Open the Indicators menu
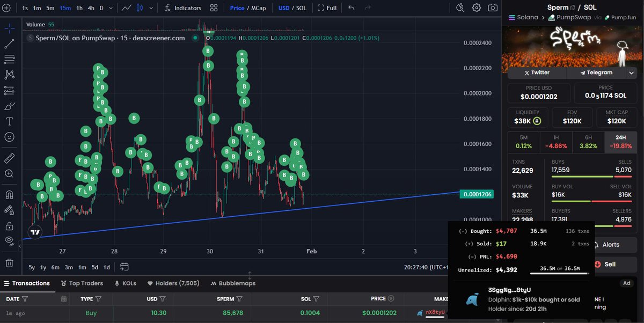This screenshot has height=323, width=644. click(184, 8)
